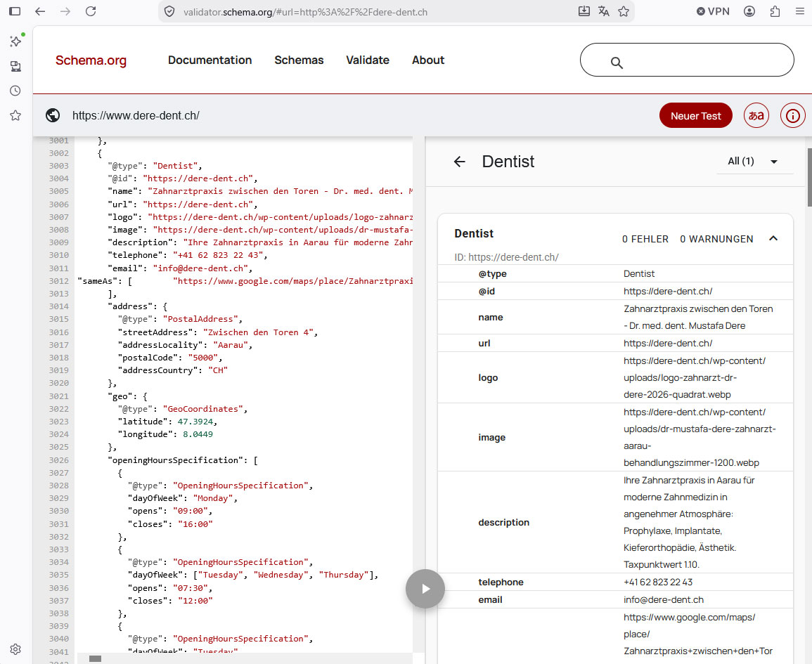Open the site security shield icon

169,11
